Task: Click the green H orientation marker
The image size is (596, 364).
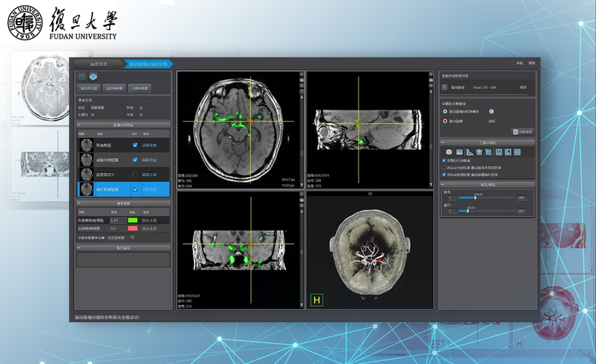Action: pyautogui.click(x=317, y=301)
